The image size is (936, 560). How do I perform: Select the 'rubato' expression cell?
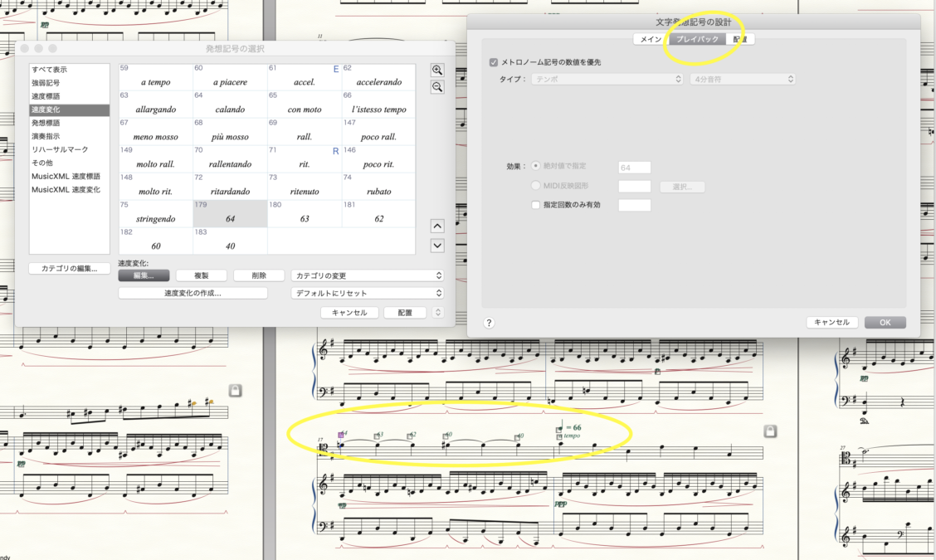click(x=378, y=187)
